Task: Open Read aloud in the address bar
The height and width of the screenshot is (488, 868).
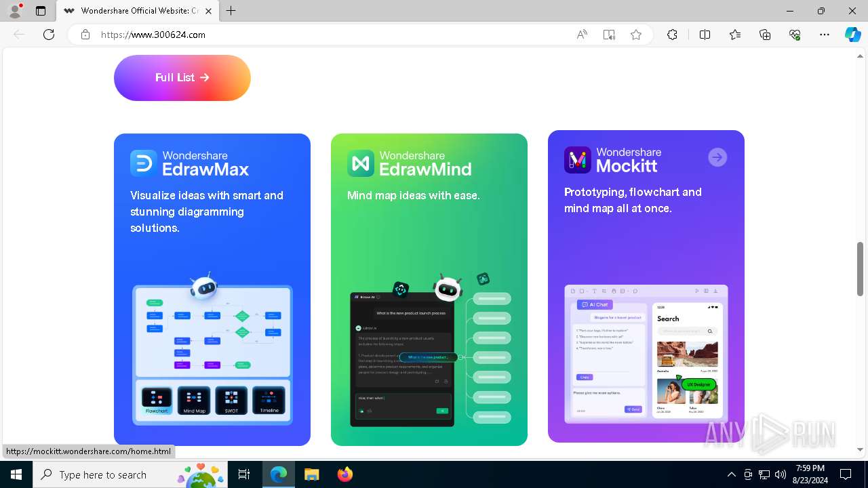Action: [582, 35]
